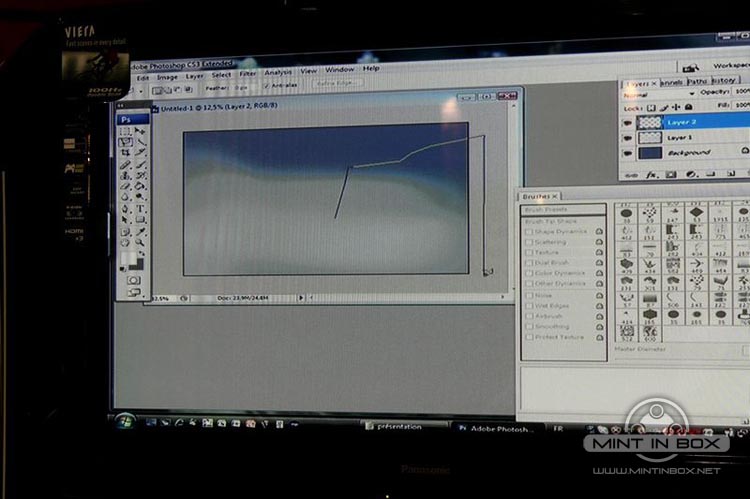Screen dimensions: 750x499
Task: Open the tool preset picker arrow
Action: point(141,91)
